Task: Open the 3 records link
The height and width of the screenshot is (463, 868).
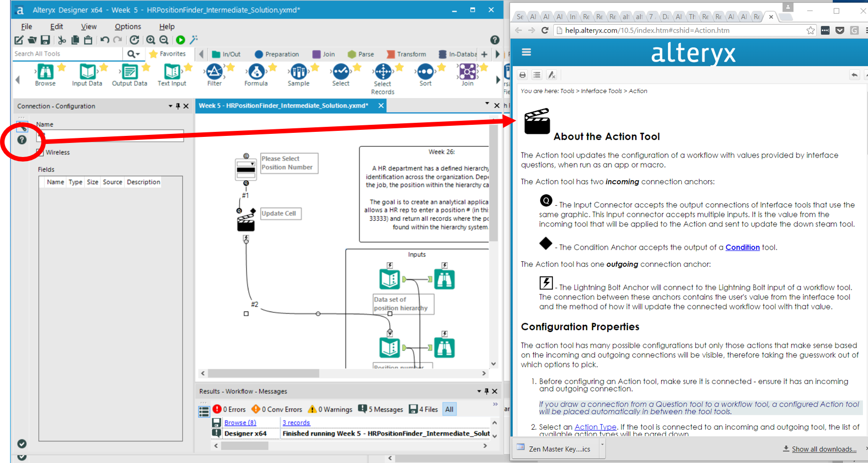Action: click(296, 423)
